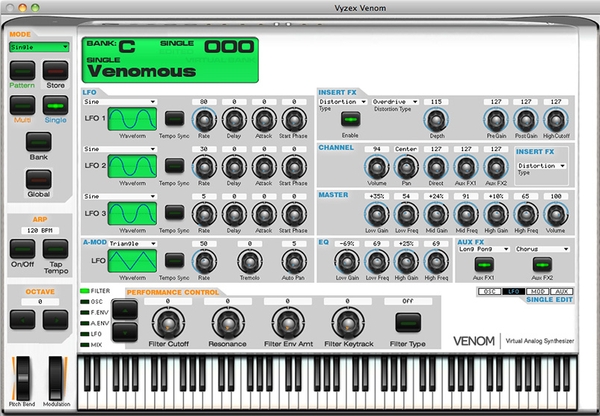Click the octave down arrow button
The height and width of the screenshot is (416, 600).
pyautogui.click(x=23, y=320)
